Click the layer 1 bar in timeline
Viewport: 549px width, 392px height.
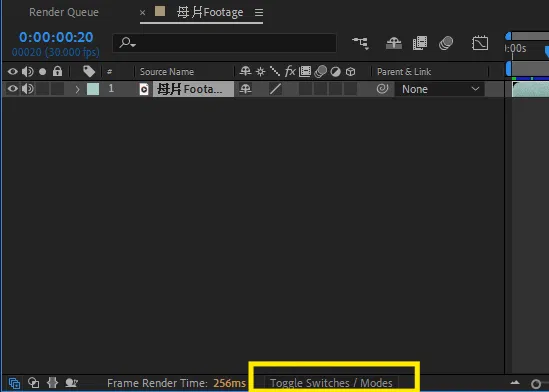tap(530, 89)
